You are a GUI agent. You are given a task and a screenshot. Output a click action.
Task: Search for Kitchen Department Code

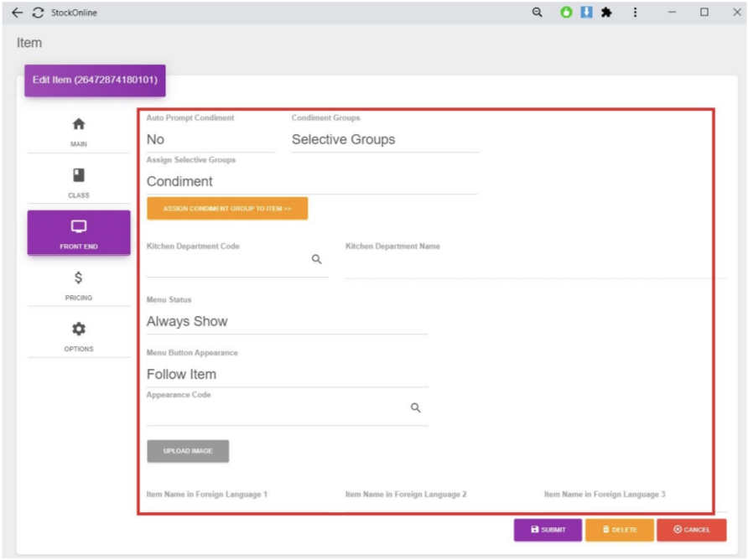pyautogui.click(x=317, y=260)
